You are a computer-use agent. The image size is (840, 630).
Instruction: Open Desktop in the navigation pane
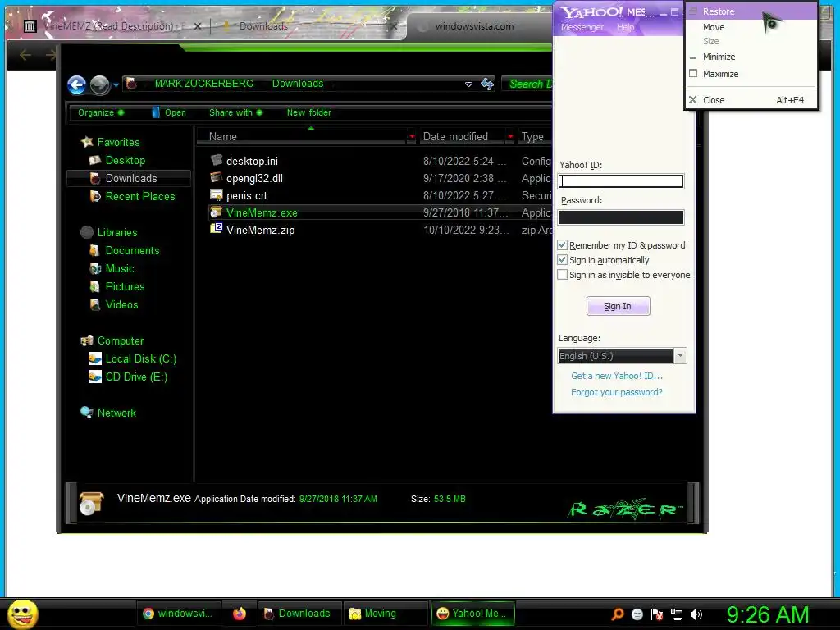click(x=126, y=160)
